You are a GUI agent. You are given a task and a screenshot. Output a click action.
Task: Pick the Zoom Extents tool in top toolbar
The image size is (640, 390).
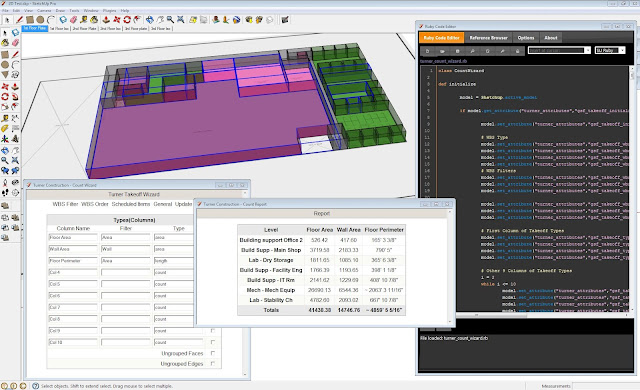tap(180, 20)
